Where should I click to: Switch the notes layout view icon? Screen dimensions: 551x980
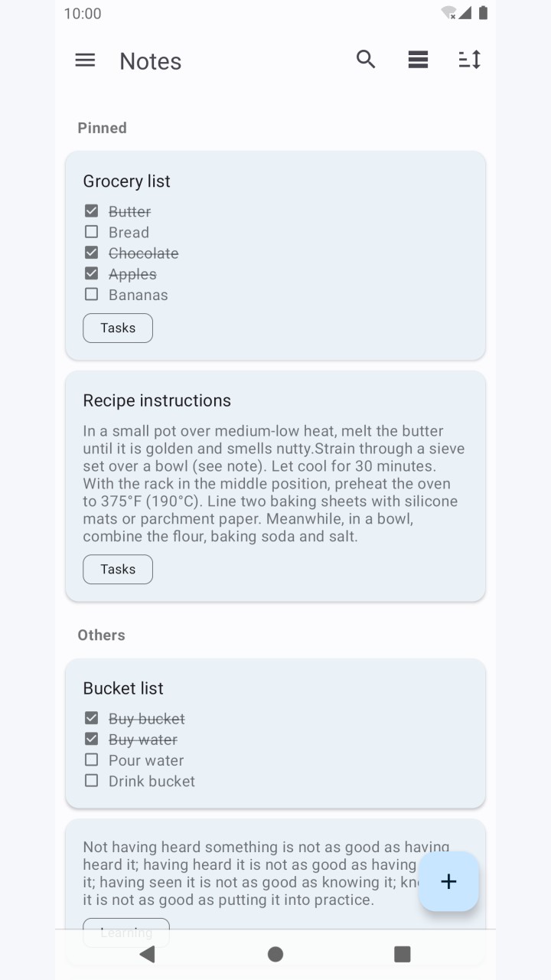click(418, 60)
